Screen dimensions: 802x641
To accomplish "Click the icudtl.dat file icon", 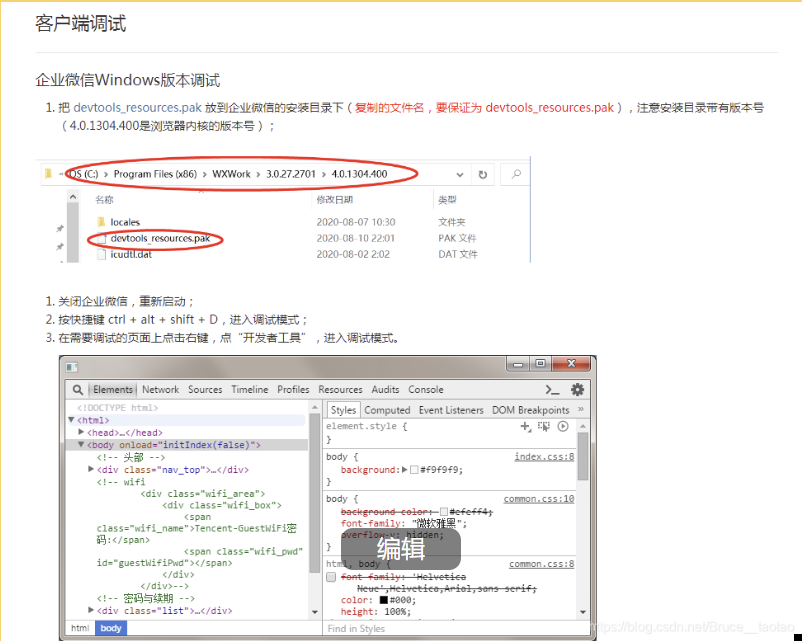I will tap(101, 254).
